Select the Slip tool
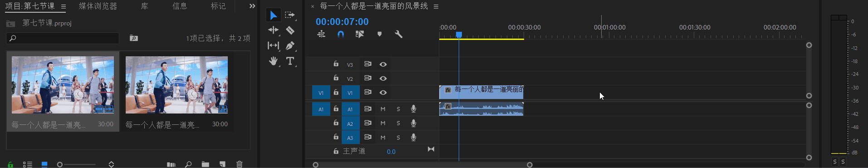 [273, 45]
